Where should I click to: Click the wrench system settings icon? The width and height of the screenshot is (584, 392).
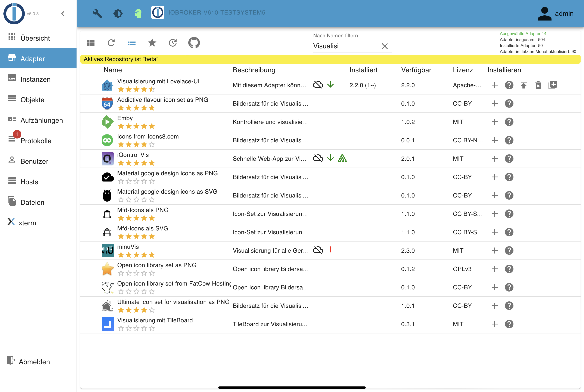(x=97, y=13)
